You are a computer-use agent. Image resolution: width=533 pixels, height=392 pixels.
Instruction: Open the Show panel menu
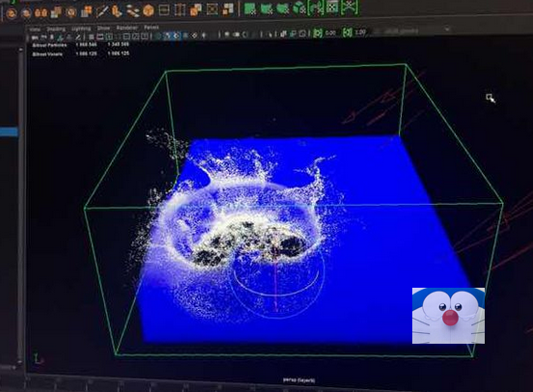click(103, 28)
